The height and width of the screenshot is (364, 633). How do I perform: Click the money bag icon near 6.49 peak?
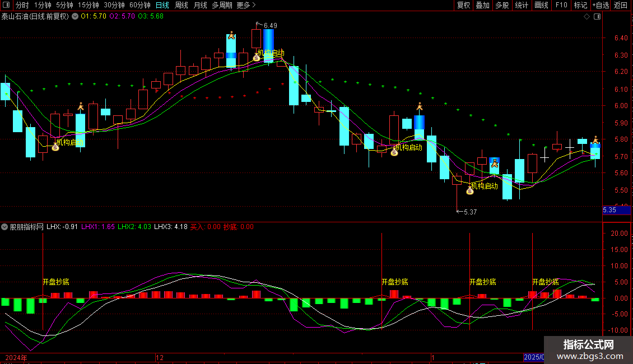[257, 58]
